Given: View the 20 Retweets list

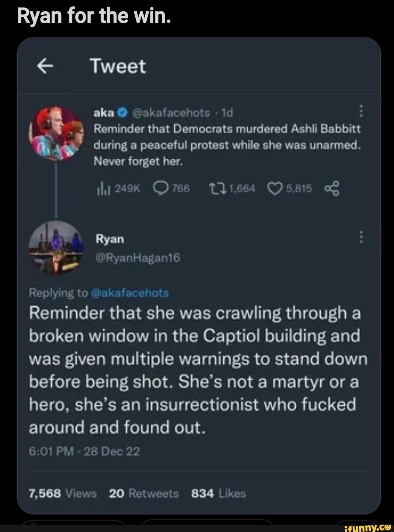Looking at the screenshot, I should pos(144,494).
